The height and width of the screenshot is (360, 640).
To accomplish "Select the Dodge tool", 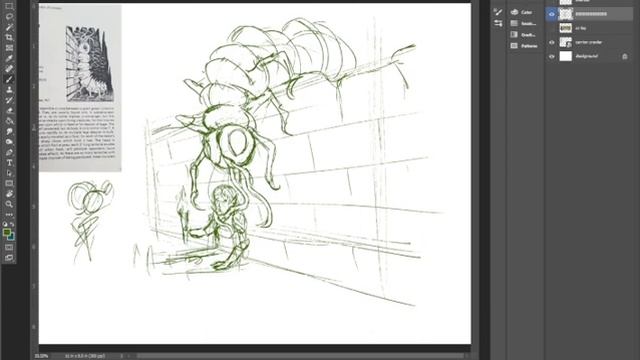I will pyautogui.click(x=9, y=142).
